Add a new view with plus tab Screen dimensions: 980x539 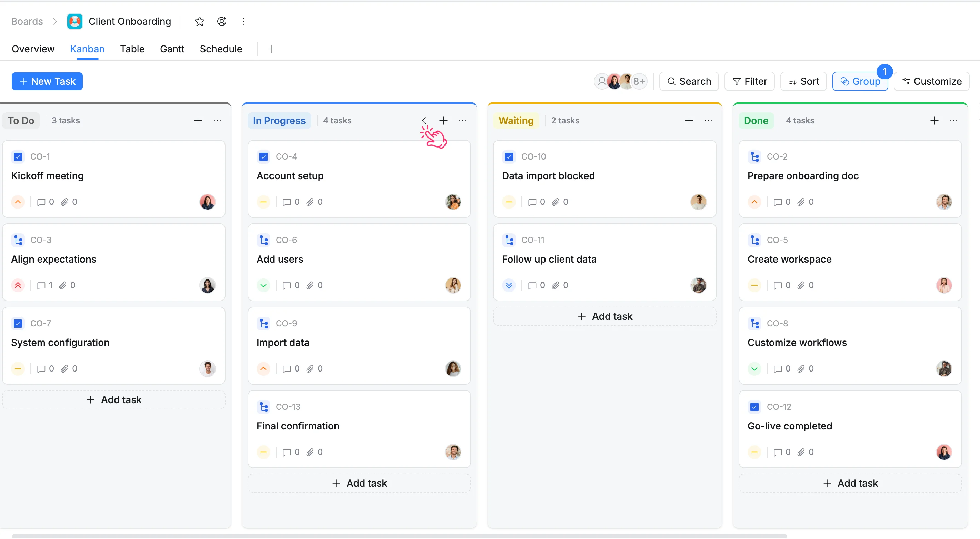(x=271, y=49)
